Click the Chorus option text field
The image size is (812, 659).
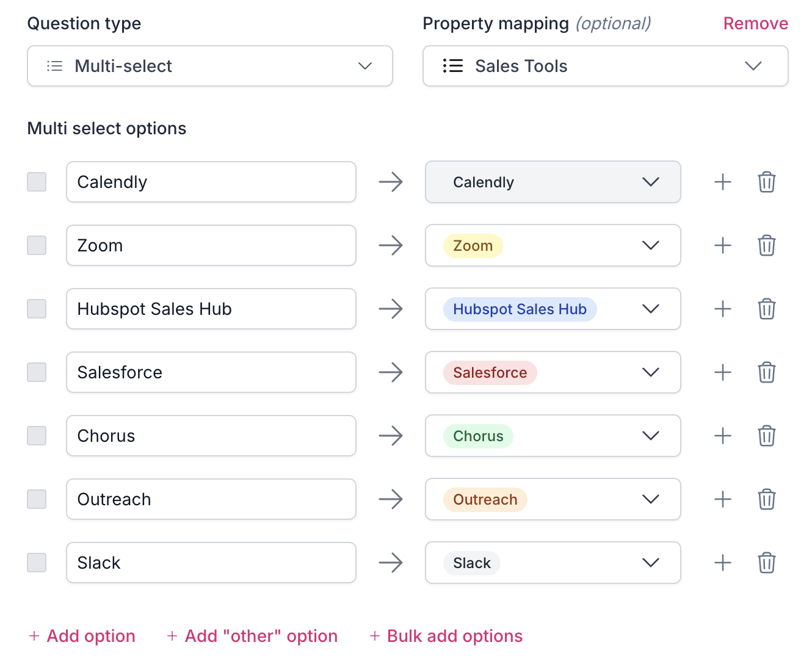(211, 436)
